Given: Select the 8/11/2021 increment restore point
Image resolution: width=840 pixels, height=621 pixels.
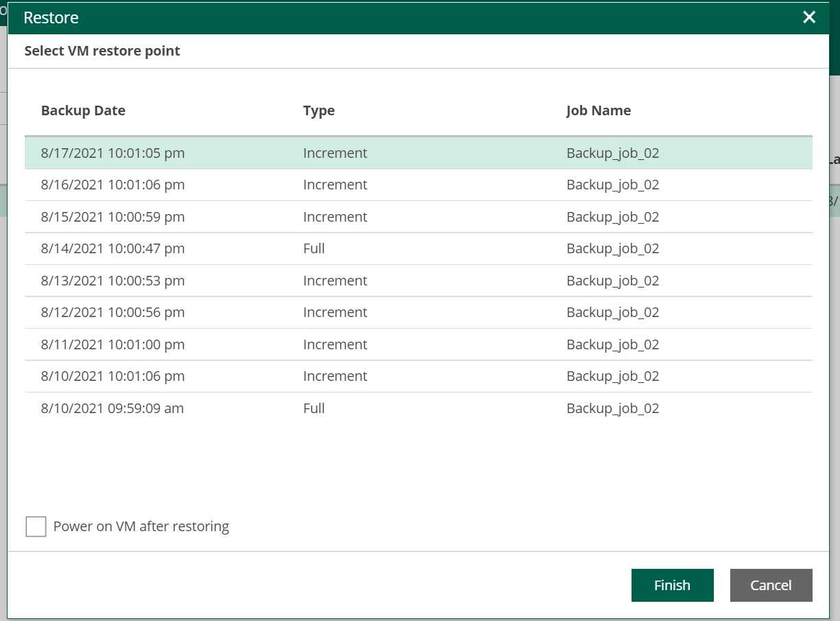Looking at the screenshot, I should pyautogui.click(x=274, y=344).
